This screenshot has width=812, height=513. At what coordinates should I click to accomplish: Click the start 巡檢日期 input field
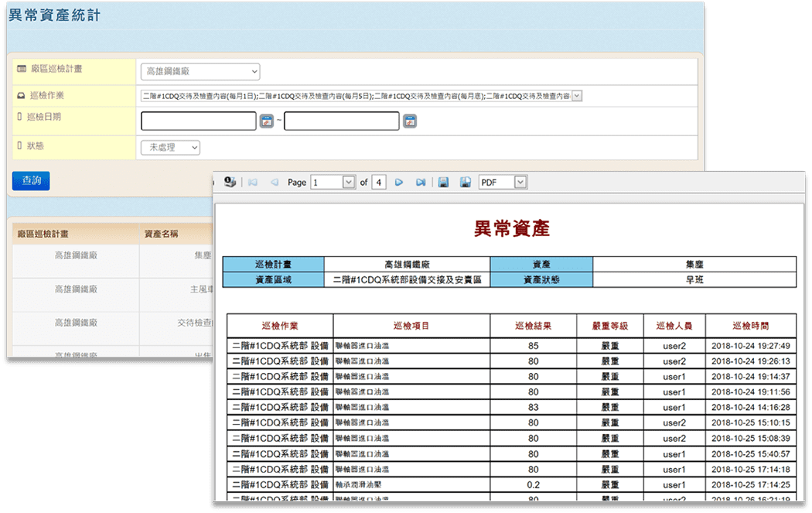pyautogui.click(x=198, y=121)
